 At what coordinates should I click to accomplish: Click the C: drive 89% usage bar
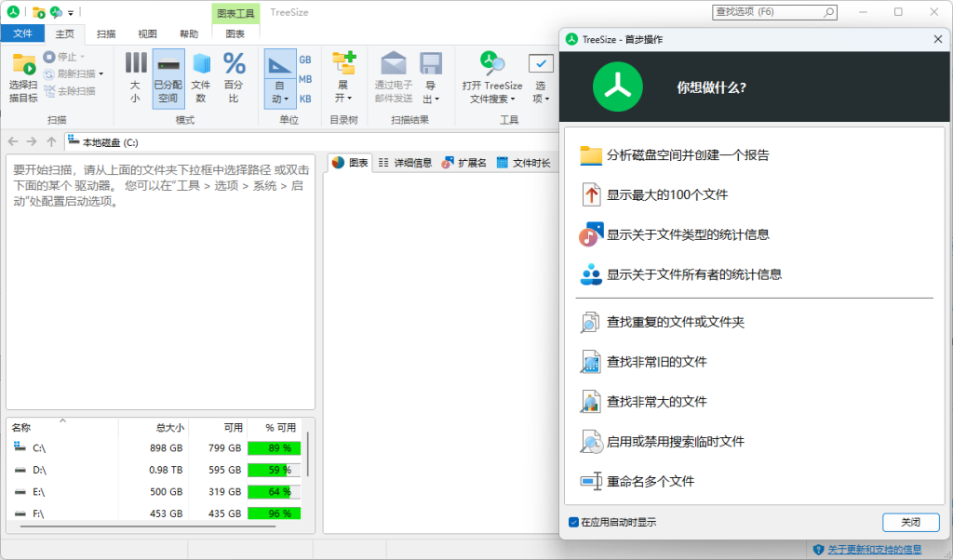click(x=274, y=447)
